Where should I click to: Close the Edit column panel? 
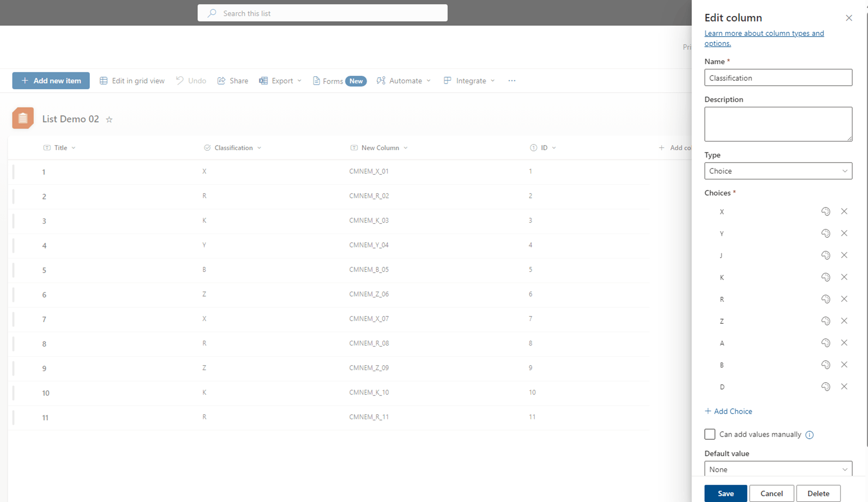[x=849, y=18]
